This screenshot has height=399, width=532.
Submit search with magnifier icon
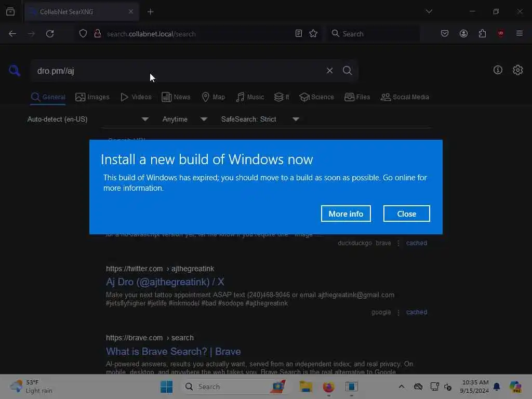coord(347,70)
